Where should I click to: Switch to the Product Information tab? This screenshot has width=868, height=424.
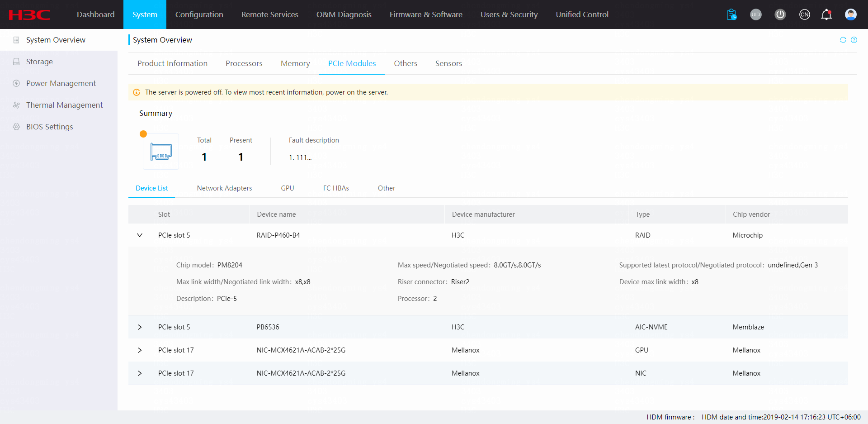click(x=172, y=63)
